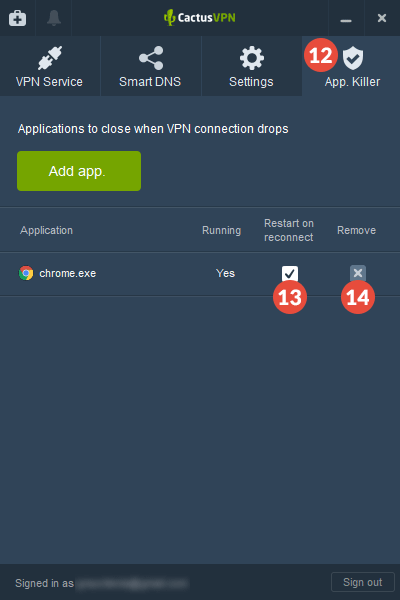Image resolution: width=400 pixels, height=600 pixels.
Task: Remove chrome.exe from the list
Action: [x=358, y=273]
